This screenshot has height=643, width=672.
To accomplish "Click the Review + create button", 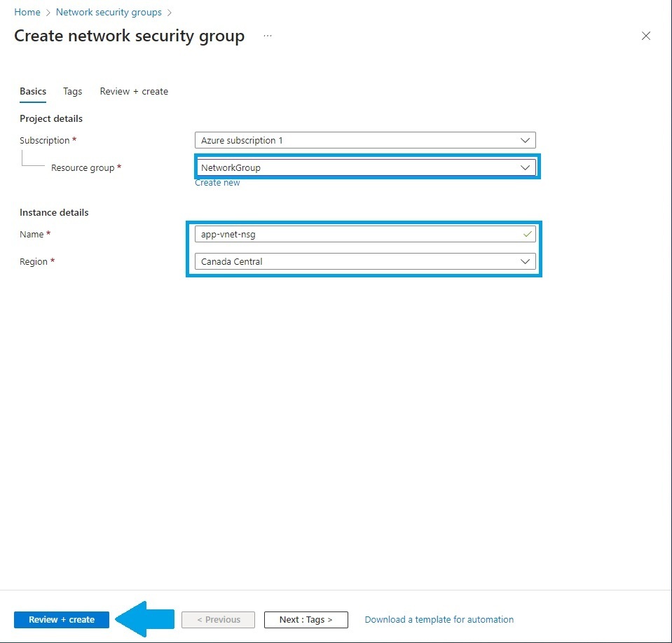I will pyautogui.click(x=61, y=619).
